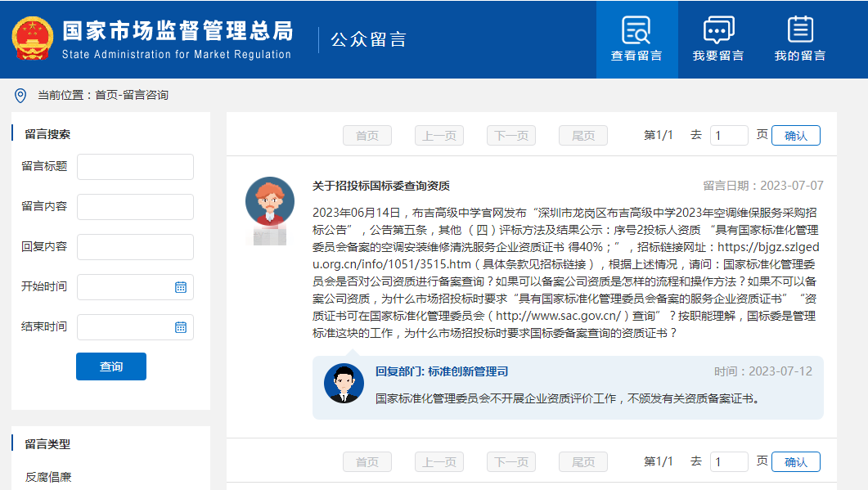Click bottom 上一页 pagination button
This screenshot has height=490, width=868.
[x=439, y=461]
